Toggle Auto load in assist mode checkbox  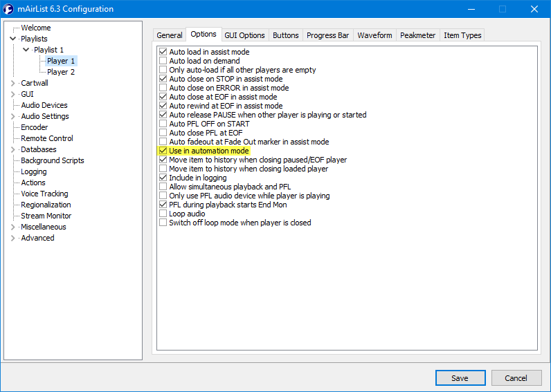(163, 52)
